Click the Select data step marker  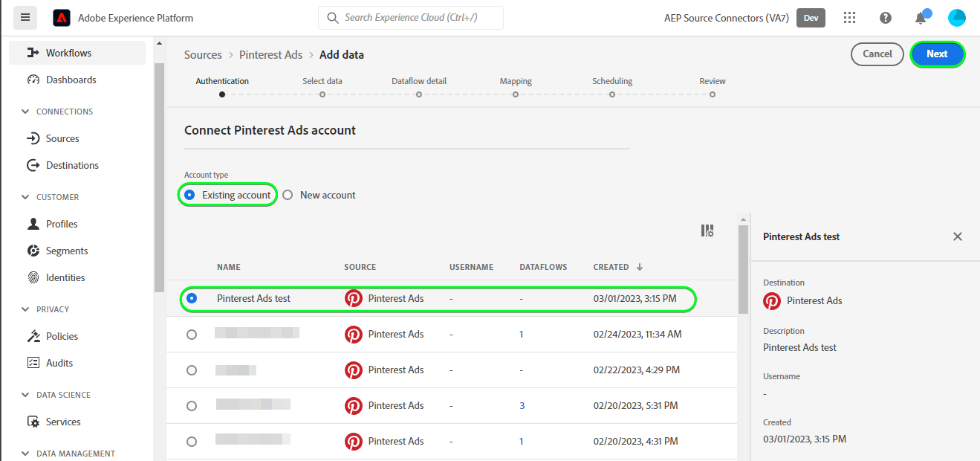point(322,94)
